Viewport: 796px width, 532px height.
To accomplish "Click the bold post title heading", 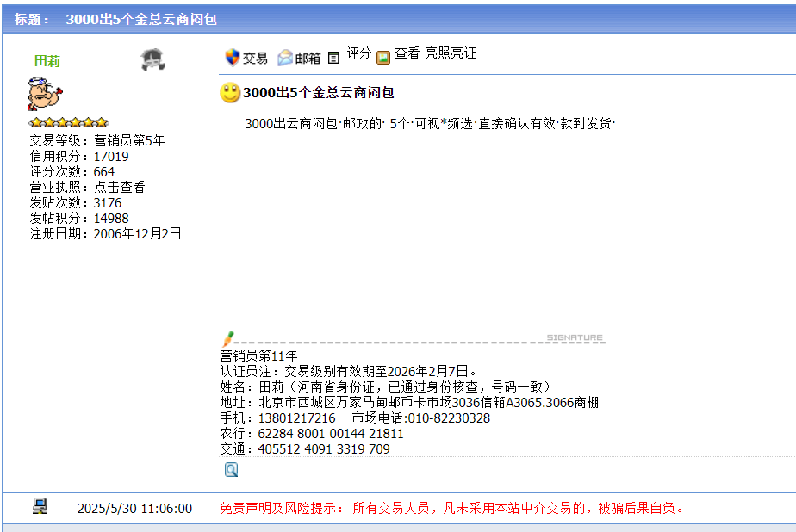I will pos(319,93).
